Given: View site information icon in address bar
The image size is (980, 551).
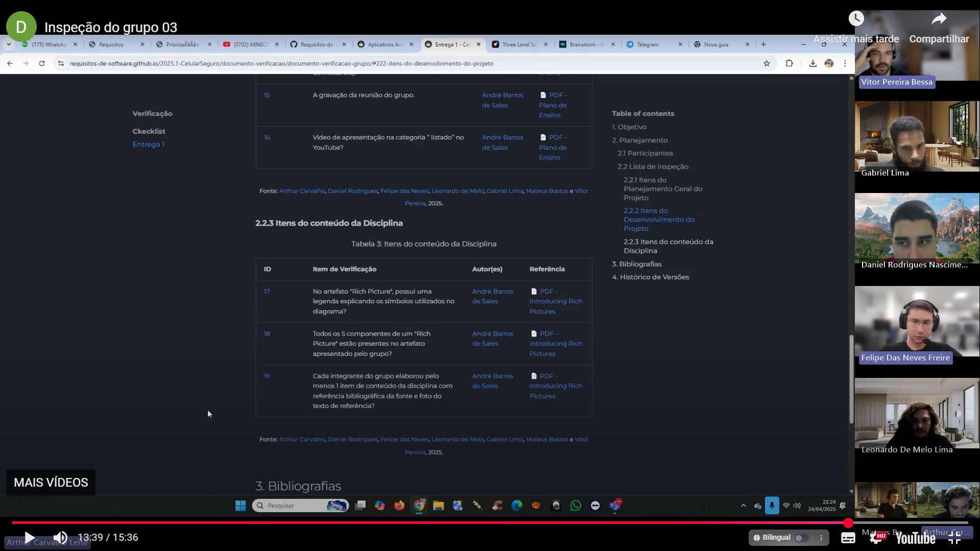Looking at the screenshot, I should pyautogui.click(x=61, y=63).
